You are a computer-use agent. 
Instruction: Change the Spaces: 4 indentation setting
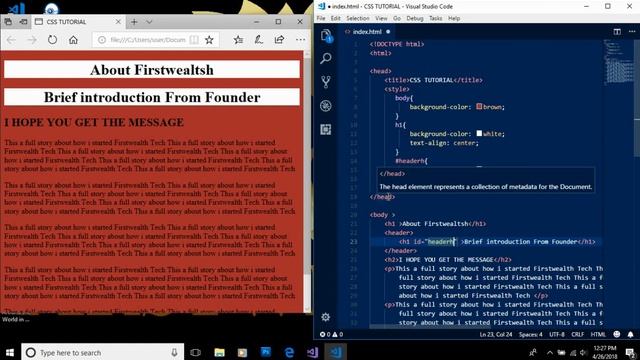pyautogui.click(x=531, y=334)
